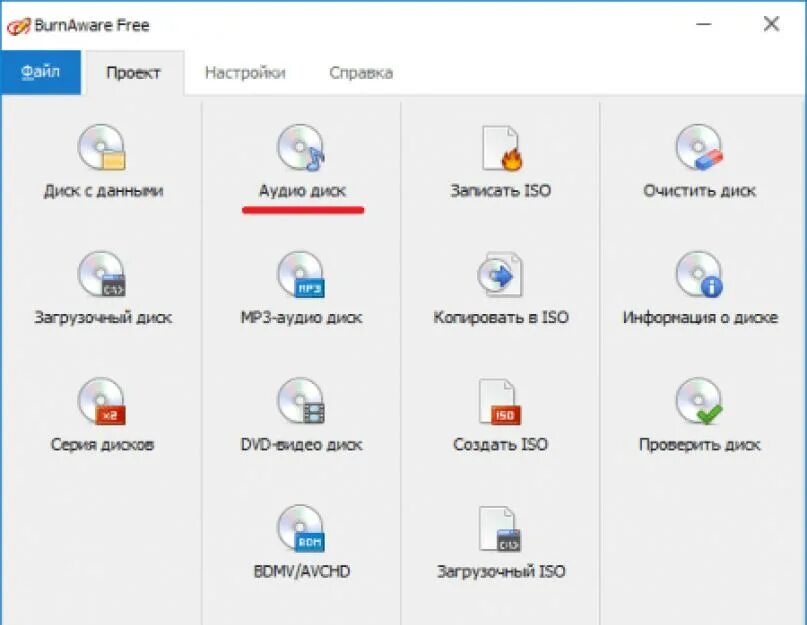Open the Серия дисков x2 icon
807x625 pixels.
point(102,401)
